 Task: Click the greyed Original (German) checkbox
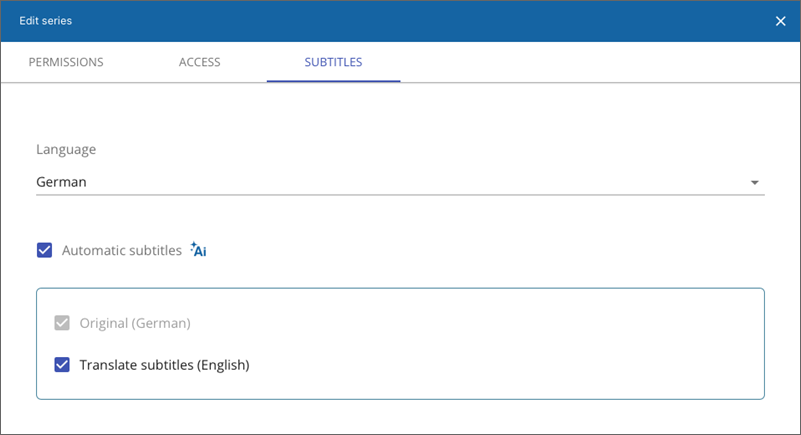coord(62,323)
